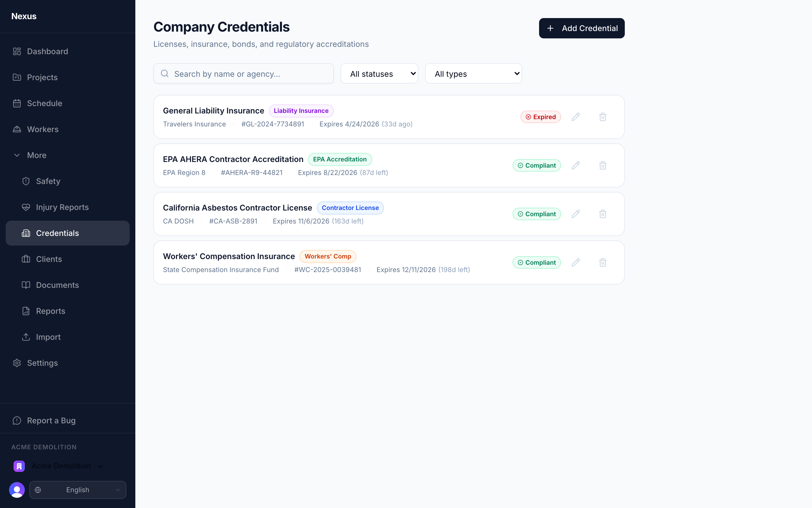812x508 pixels.
Task: Click the Reports file chart icon
Action: 26,311
